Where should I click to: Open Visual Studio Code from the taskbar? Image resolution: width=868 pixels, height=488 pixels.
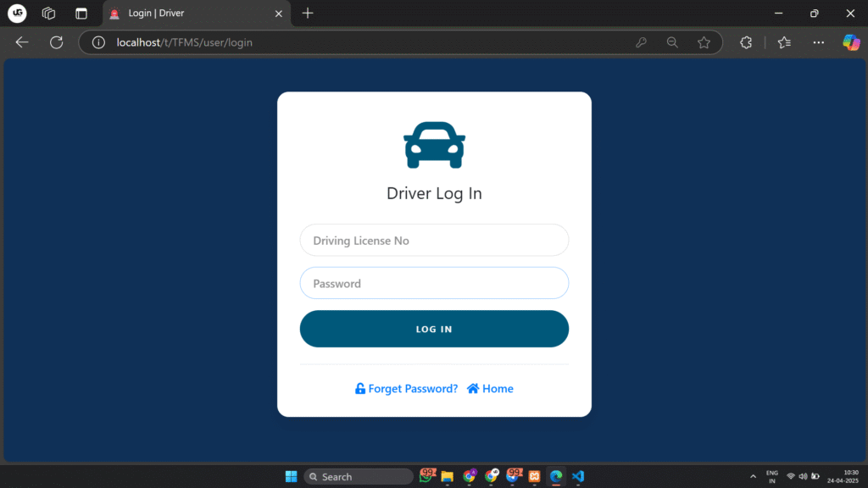(x=578, y=476)
